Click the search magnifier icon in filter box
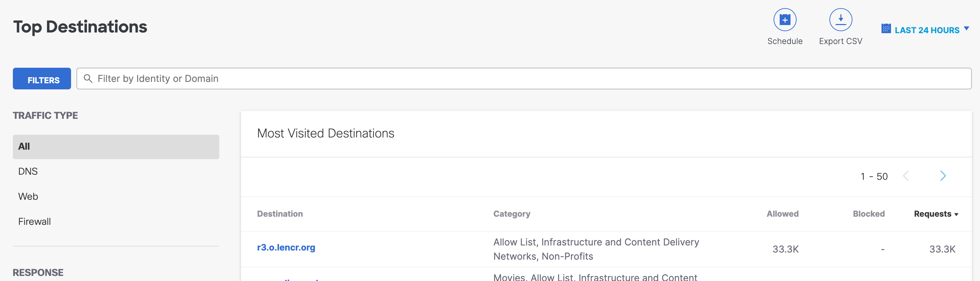The width and height of the screenshot is (980, 281). (88, 79)
